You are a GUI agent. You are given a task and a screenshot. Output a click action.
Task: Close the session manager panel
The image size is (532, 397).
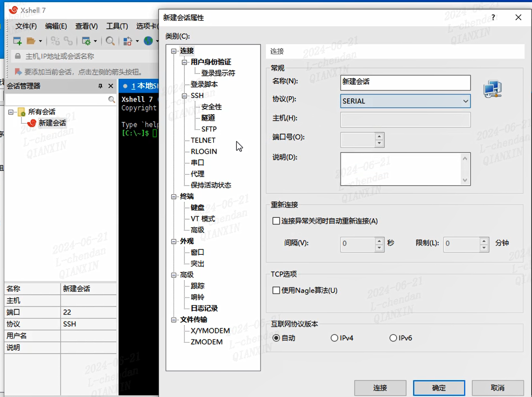coord(110,86)
